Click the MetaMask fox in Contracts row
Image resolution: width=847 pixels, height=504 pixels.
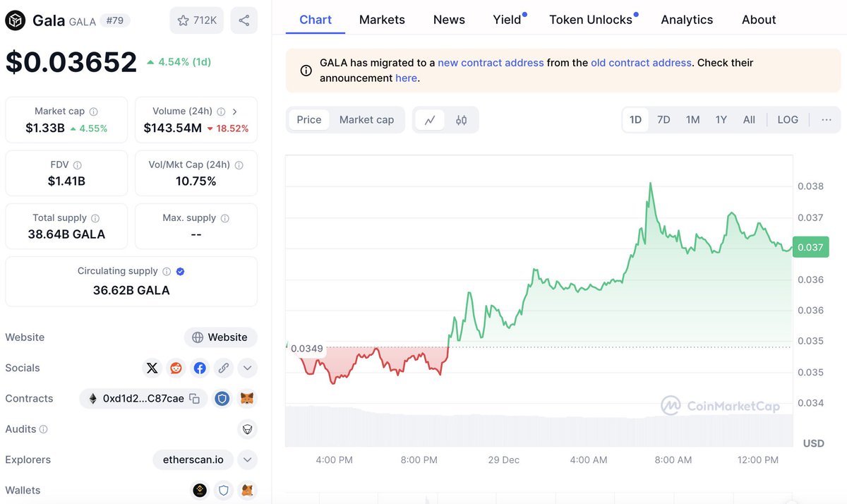[x=247, y=399]
